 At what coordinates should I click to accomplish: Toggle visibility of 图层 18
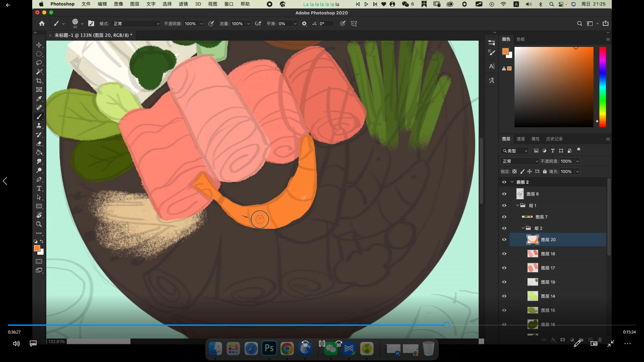click(504, 254)
